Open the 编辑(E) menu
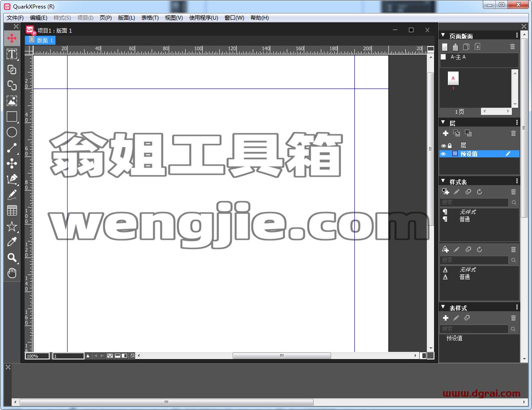The image size is (532, 410). [x=38, y=17]
